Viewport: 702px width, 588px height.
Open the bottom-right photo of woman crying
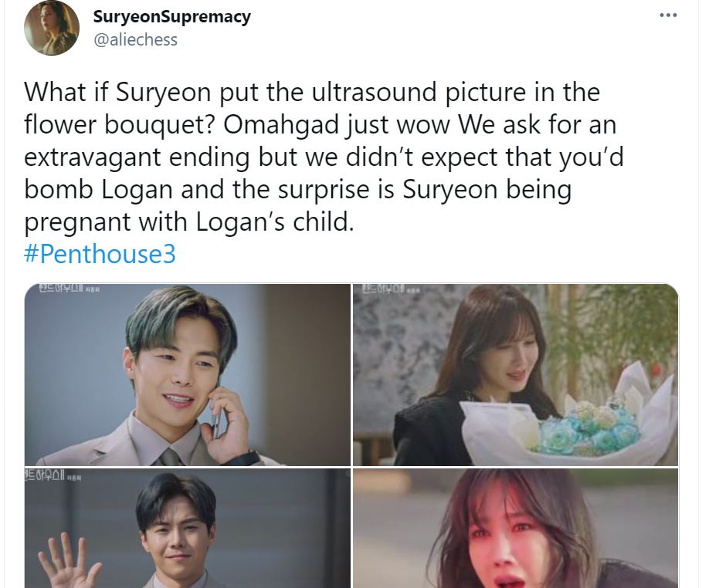click(516, 529)
